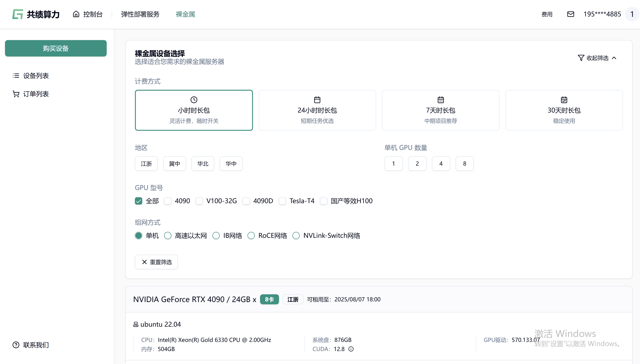Select 1 GPU per machine
This screenshot has width=640, height=364.
pos(393,164)
